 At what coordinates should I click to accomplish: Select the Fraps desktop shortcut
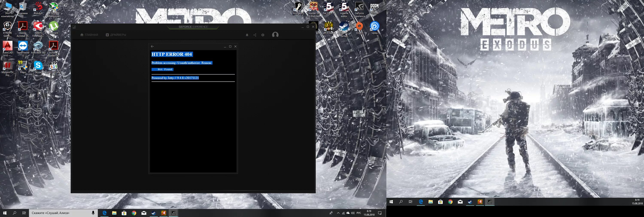(23, 67)
